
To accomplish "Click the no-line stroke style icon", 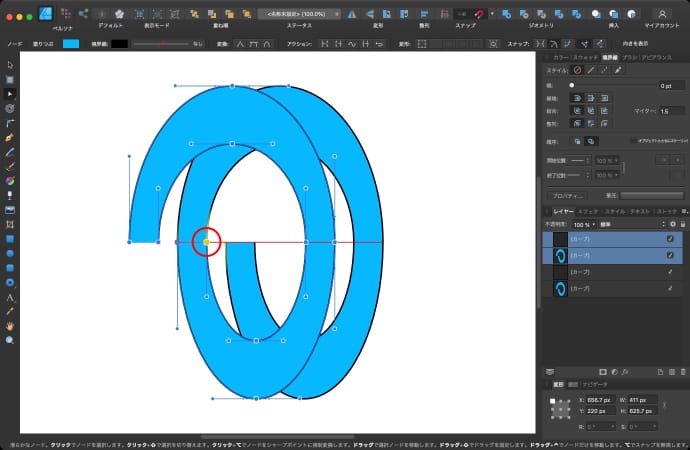I will [577, 71].
